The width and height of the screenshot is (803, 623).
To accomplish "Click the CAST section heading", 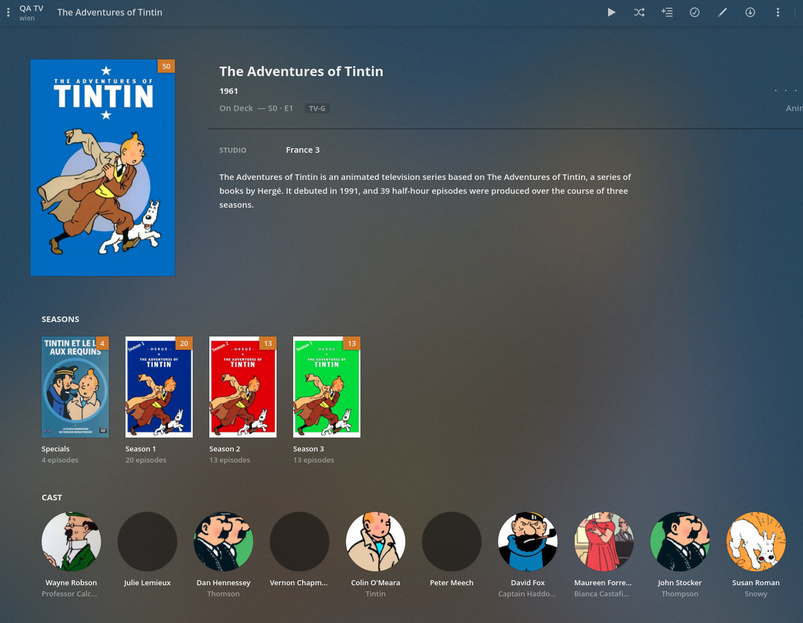I will [x=52, y=498].
